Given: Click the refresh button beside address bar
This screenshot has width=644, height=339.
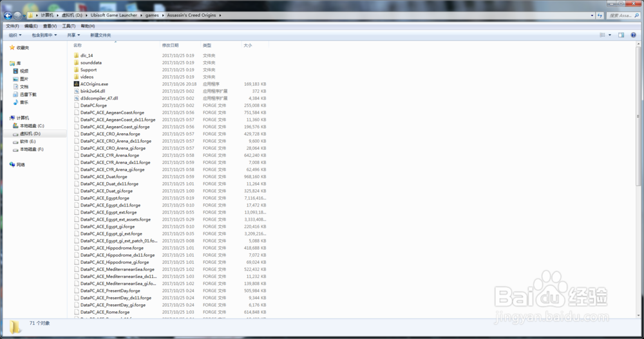Looking at the screenshot, I should pyautogui.click(x=600, y=15).
